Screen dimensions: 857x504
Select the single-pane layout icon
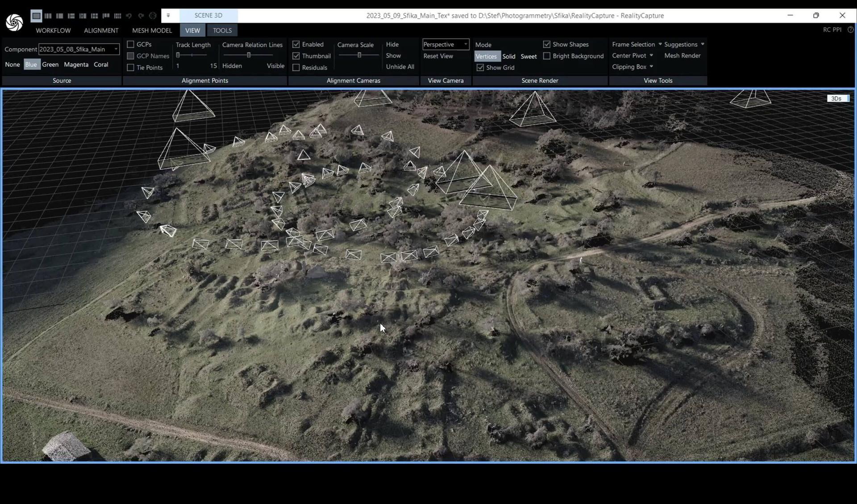pos(36,16)
